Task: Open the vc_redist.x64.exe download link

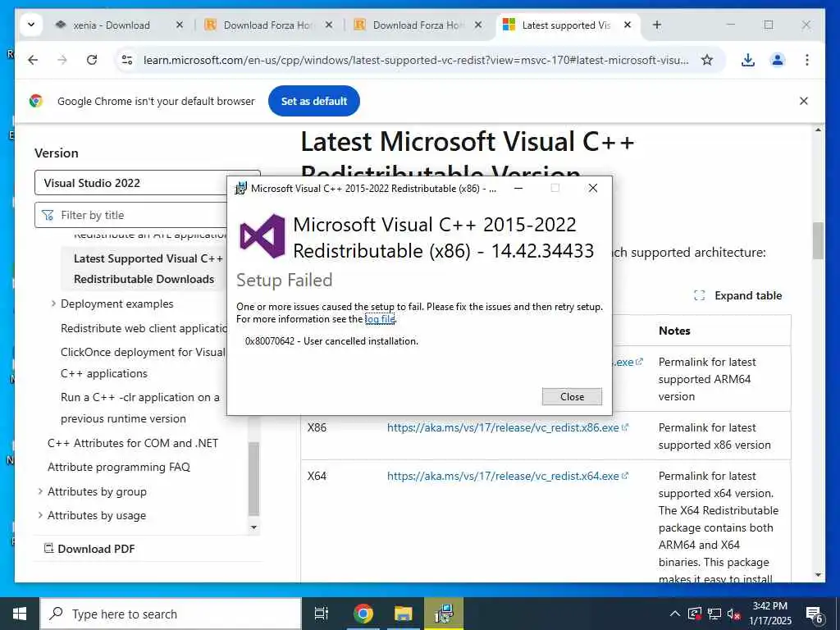Action: 507,476
